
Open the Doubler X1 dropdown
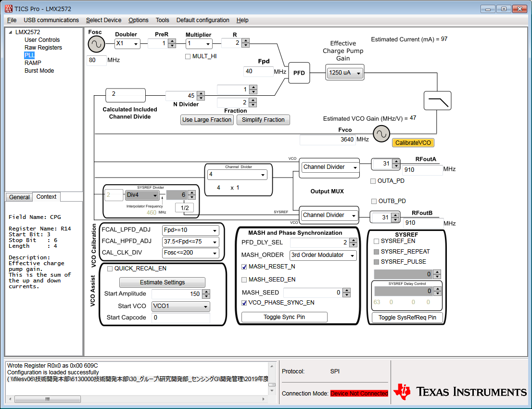pyautogui.click(x=127, y=43)
